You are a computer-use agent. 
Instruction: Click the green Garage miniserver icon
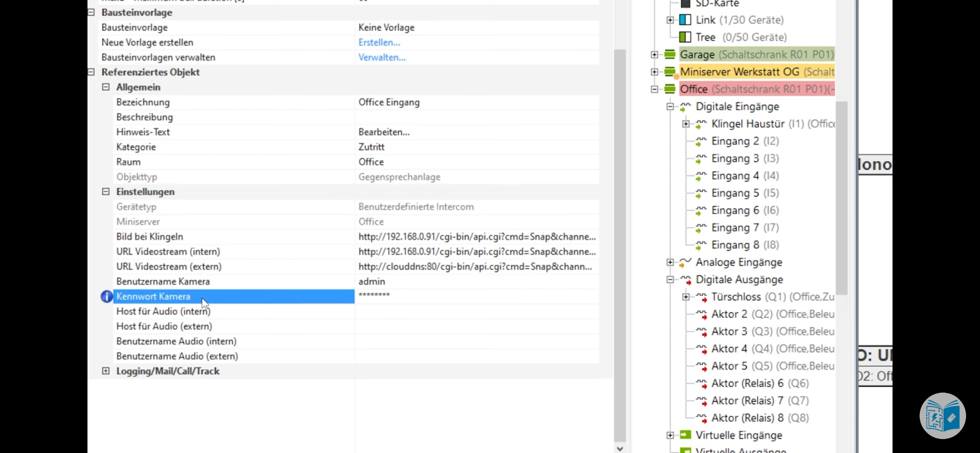(670, 55)
